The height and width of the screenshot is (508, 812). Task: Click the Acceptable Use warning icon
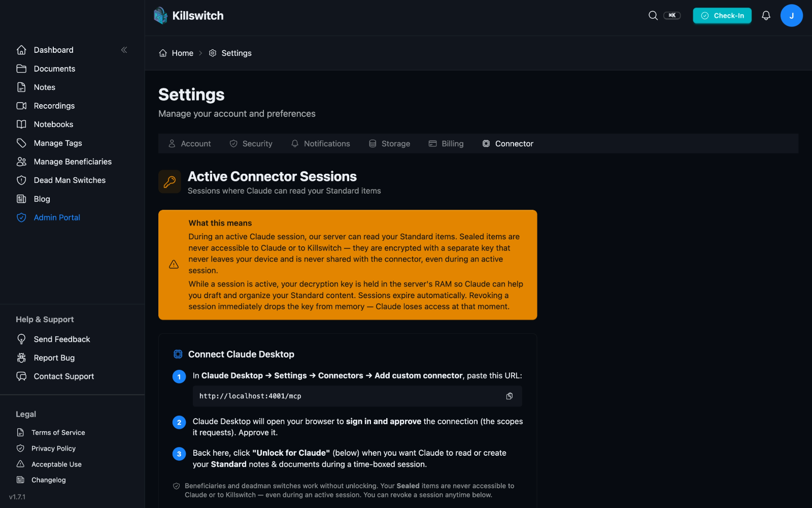[20, 464]
